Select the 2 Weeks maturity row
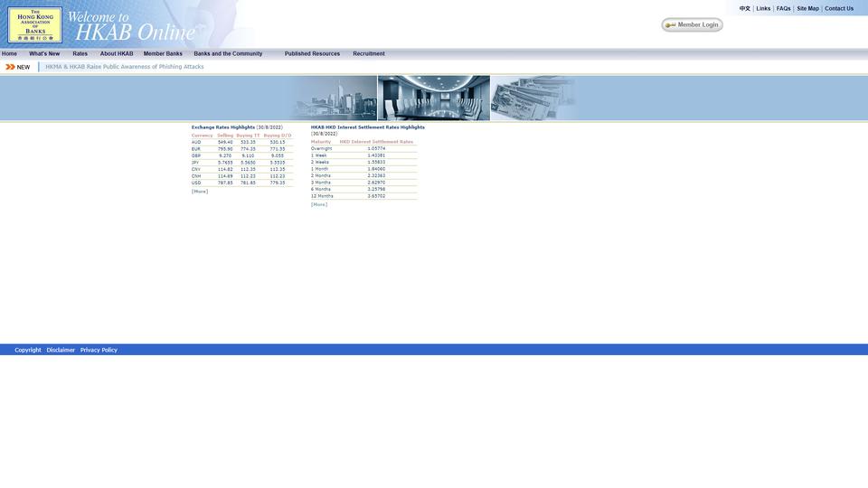 click(x=363, y=162)
